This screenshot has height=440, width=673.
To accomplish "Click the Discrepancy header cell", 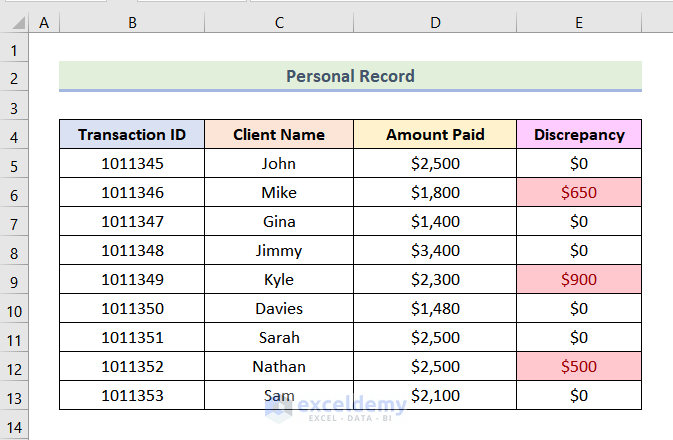I will pyautogui.click(x=579, y=135).
